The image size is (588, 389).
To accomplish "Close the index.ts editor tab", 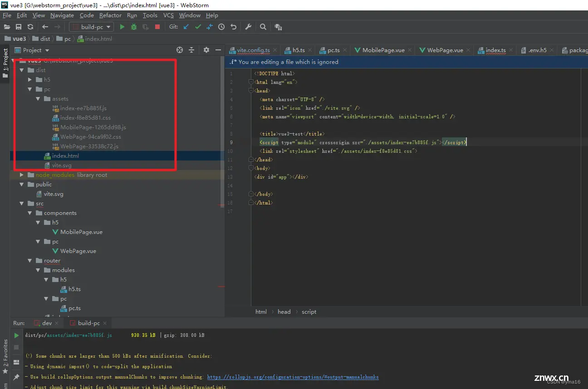I will [511, 50].
